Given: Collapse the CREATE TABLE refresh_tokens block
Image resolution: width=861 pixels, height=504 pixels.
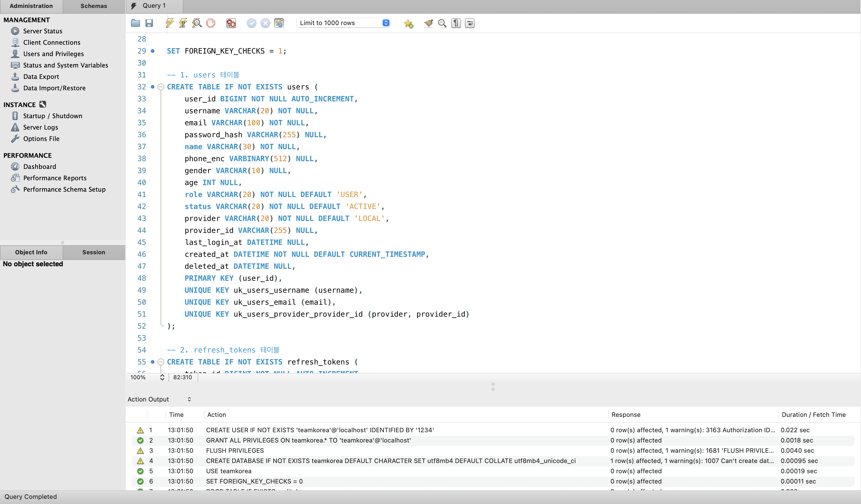Looking at the screenshot, I should pyautogui.click(x=161, y=362).
